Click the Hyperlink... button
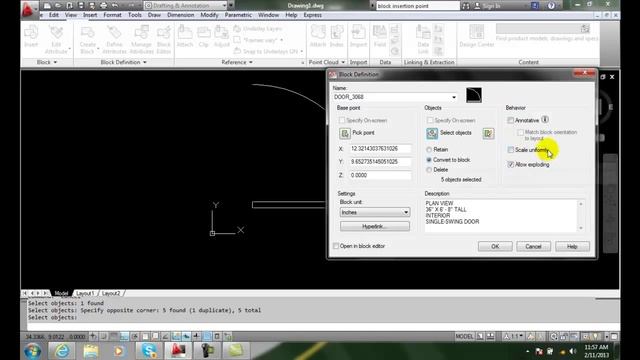Viewport: 640px width, 360px height. tap(375, 226)
